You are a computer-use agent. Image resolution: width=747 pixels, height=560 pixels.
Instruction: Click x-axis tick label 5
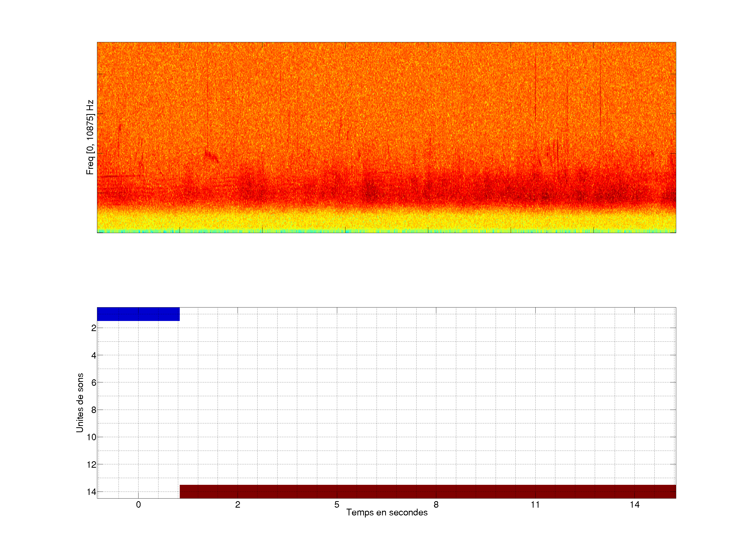(x=337, y=505)
